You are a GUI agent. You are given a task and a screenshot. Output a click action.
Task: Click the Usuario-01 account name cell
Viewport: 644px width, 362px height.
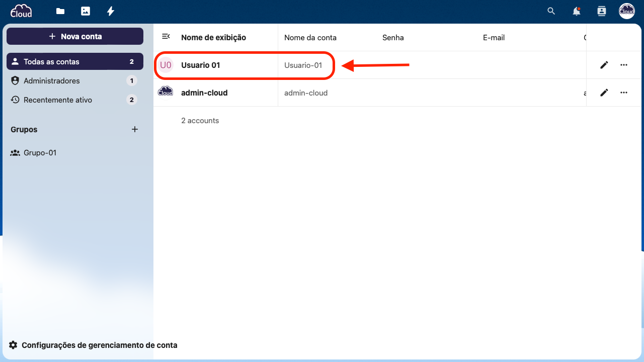pyautogui.click(x=303, y=65)
